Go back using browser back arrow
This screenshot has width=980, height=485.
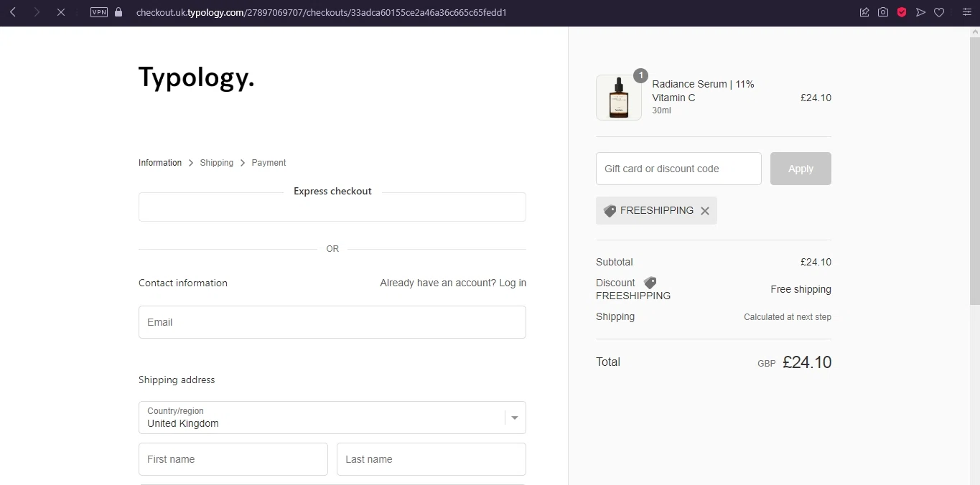(13, 12)
